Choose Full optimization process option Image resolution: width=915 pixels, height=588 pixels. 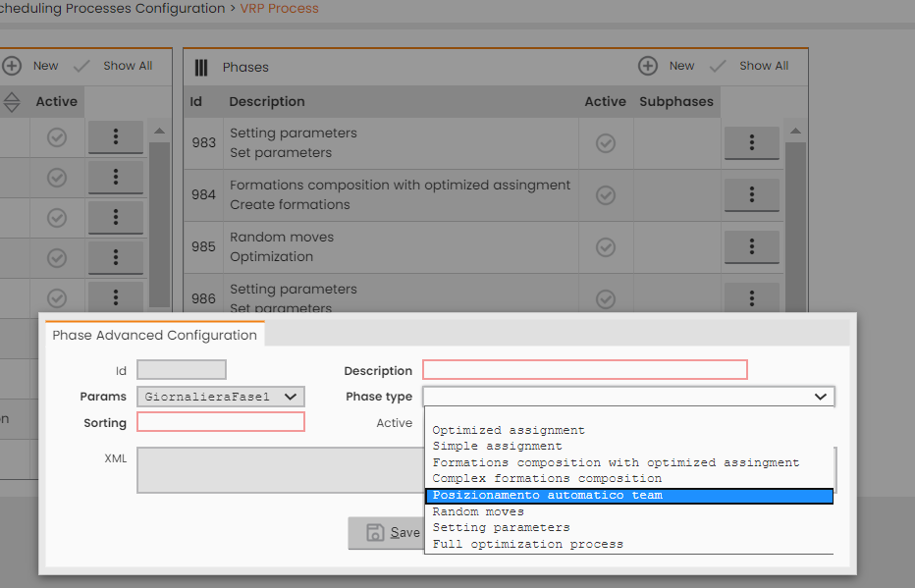click(x=527, y=544)
